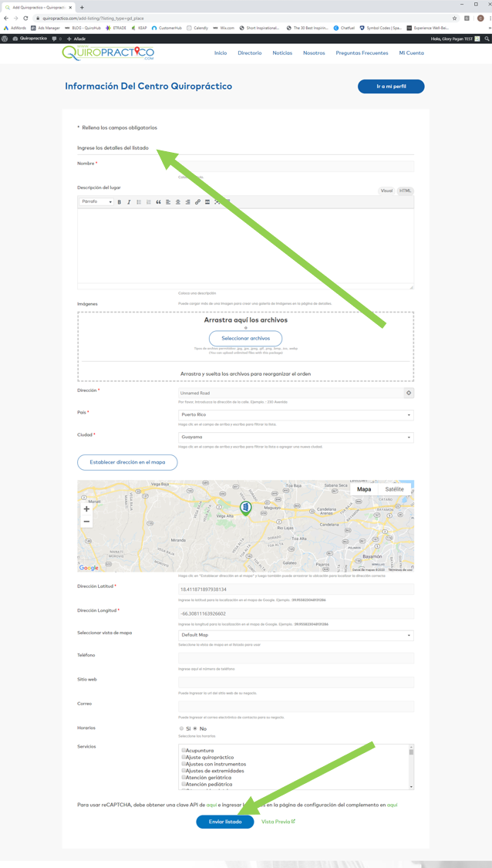492x868 pixels.
Task: Toggle bold formatting in description editor
Action: [x=120, y=202]
